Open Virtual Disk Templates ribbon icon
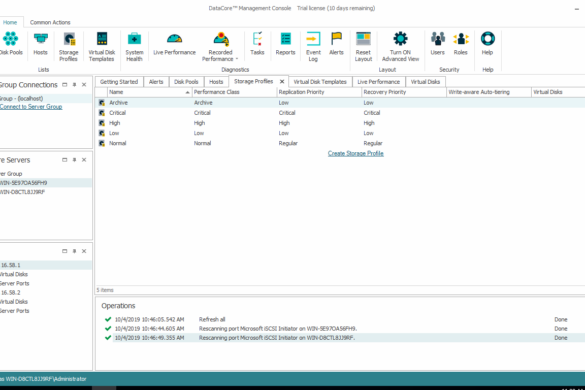The height and width of the screenshot is (390, 585). [x=101, y=46]
